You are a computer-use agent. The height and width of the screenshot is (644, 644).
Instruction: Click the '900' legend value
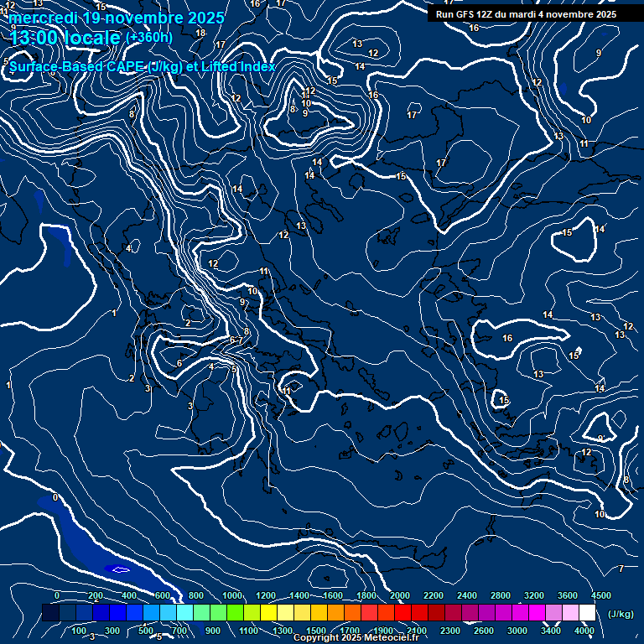212,631
